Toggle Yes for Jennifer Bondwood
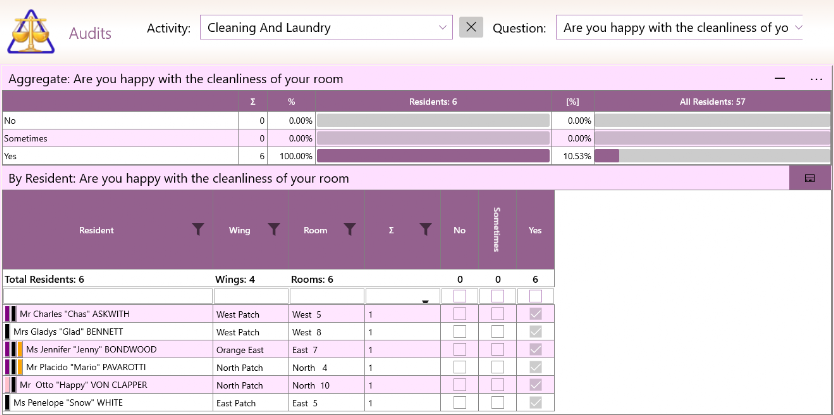This screenshot has height=415, width=834. click(x=536, y=350)
